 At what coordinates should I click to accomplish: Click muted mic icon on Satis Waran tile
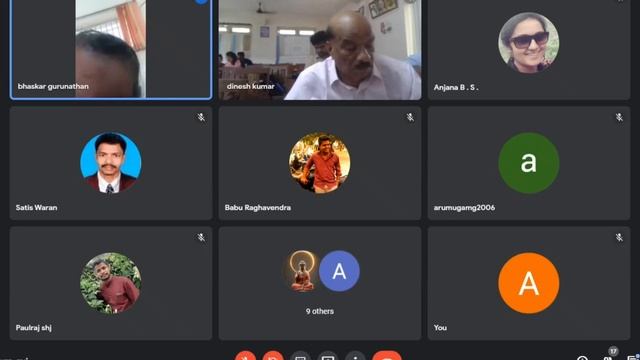point(201,118)
